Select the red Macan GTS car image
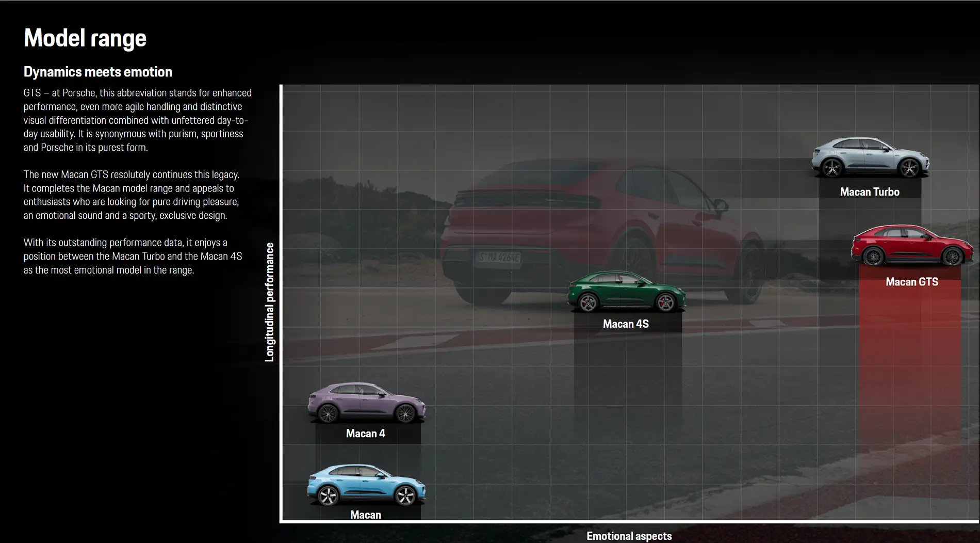The height and width of the screenshot is (543, 980). tap(911, 246)
